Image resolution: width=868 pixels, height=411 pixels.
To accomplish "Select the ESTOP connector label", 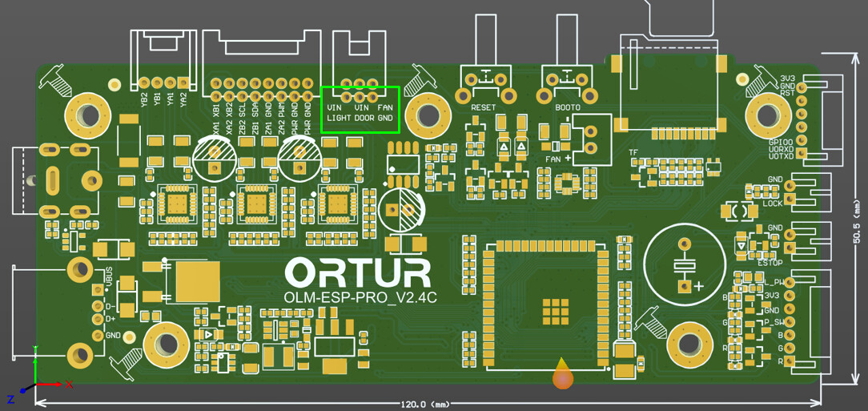I will tap(770, 263).
